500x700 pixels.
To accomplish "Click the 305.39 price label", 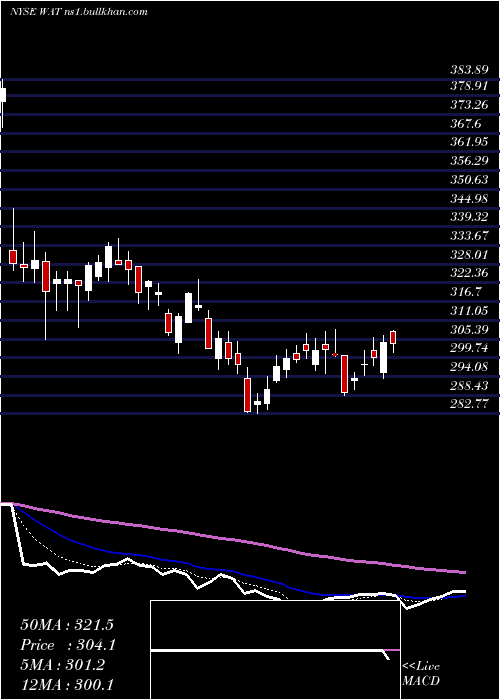I will (x=469, y=329).
